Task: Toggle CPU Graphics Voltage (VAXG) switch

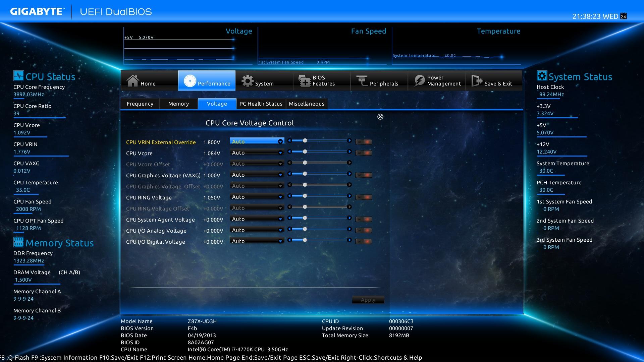Action: pyautogui.click(x=364, y=175)
